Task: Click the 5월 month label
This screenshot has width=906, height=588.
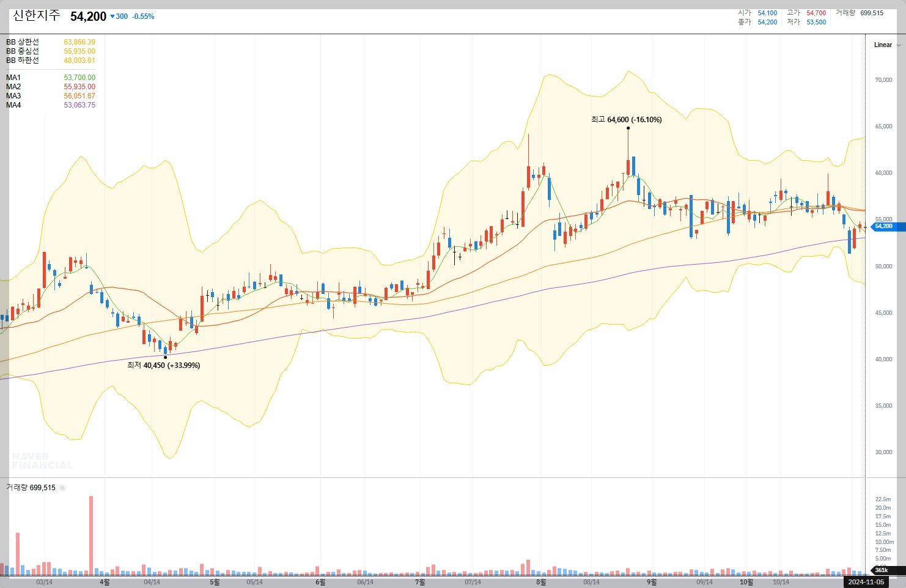Action: click(215, 582)
